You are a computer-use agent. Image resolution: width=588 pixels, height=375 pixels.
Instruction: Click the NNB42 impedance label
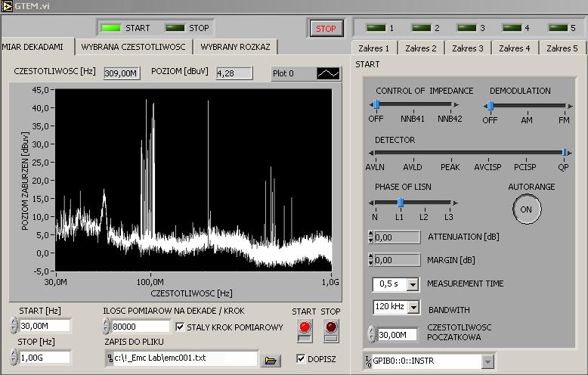point(450,119)
